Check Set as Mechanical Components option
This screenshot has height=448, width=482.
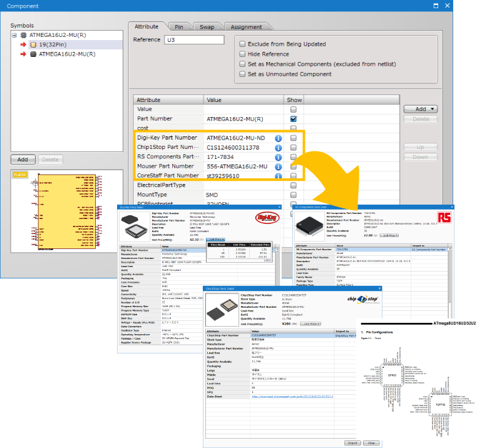click(242, 64)
